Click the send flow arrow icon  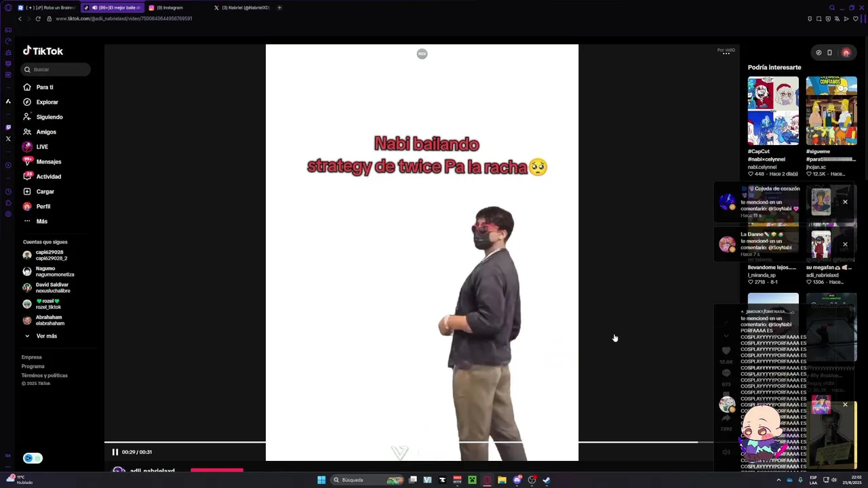[846, 19]
